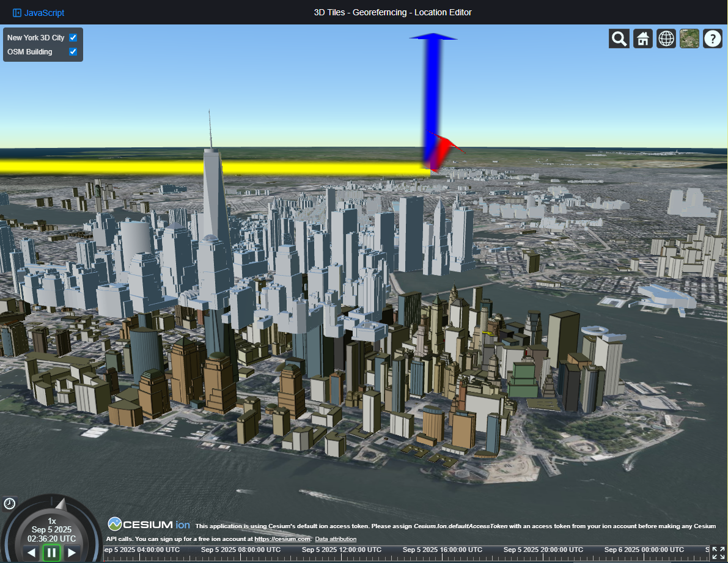Click timeline at Sep 5 12:00:00 UTC
The height and width of the screenshot is (563, 728).
[341, 550]
